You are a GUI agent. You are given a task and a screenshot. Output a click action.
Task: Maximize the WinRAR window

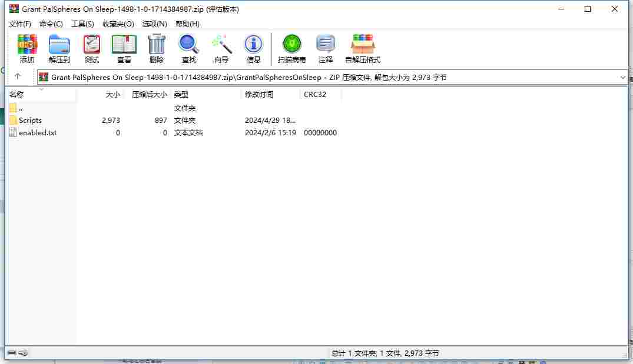[x=588, y=9]
